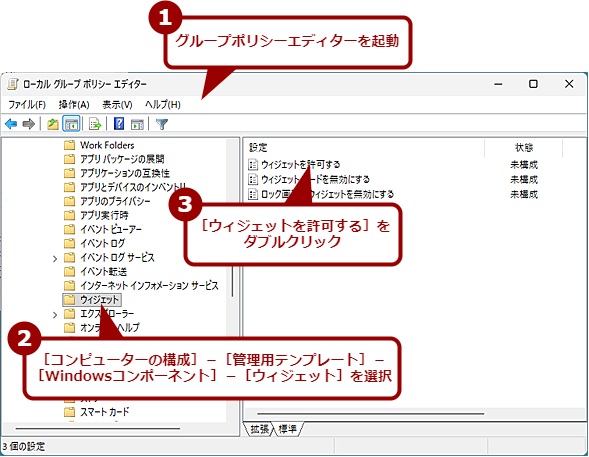Viewport: 589px width, 457px height.
Task: Expand the エクスプローラー tree node
Action: click(55, 314)
